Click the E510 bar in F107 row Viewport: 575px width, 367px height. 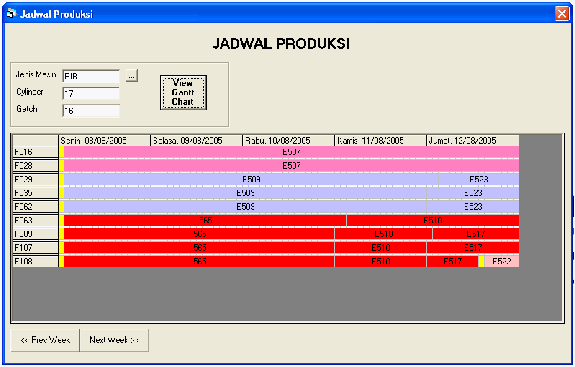pos(381,248)
